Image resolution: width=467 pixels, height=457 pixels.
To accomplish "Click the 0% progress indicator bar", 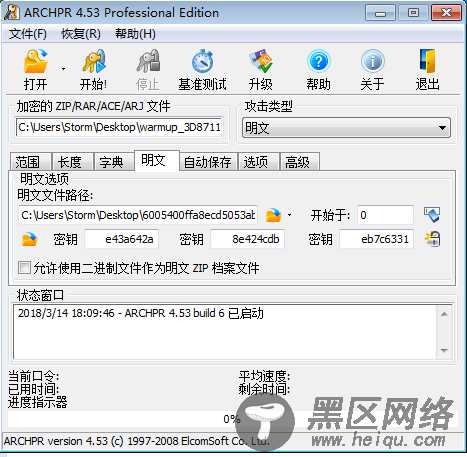I will (232, 419).
